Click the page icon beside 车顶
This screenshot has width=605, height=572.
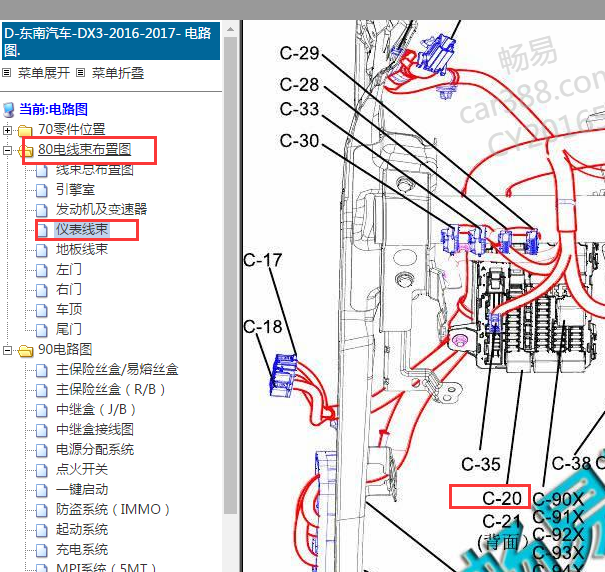[x=42, y=310]
